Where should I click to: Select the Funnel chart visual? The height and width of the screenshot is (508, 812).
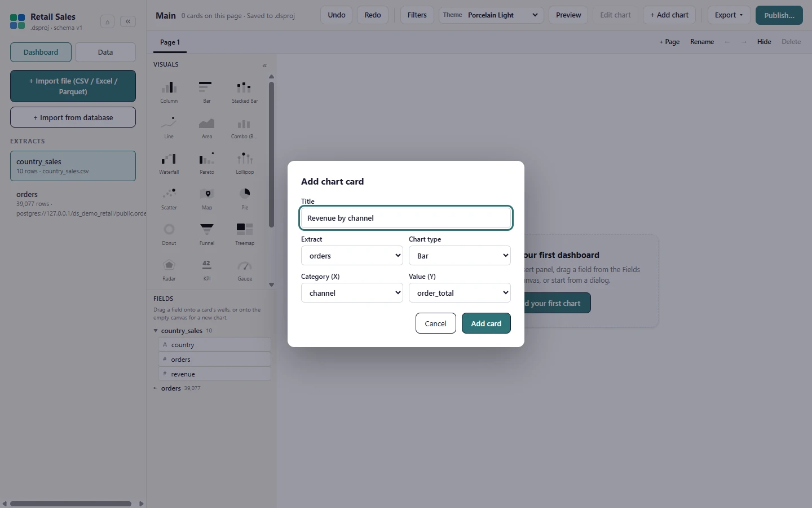[x=207, y=234]
